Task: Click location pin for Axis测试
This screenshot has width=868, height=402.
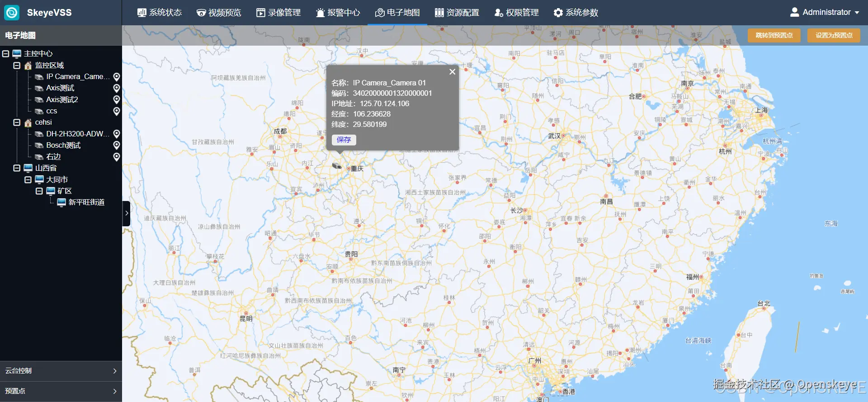Action: [x=117, y=88]
